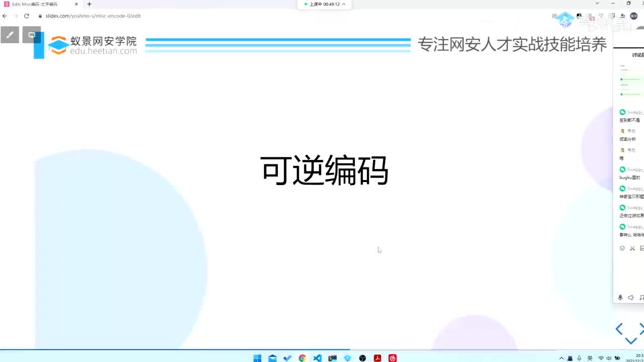The width and height of the screenshot is (644, 362).
Task: Open the taskbar clock and date
Action: coord(634,357)
